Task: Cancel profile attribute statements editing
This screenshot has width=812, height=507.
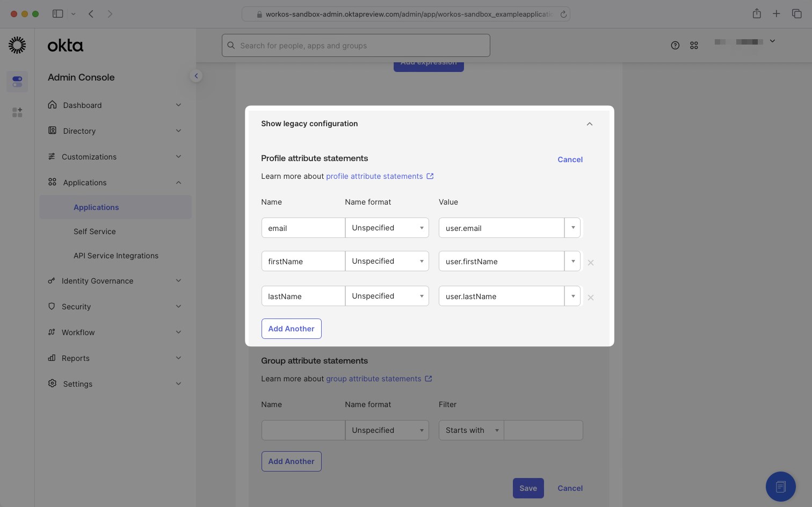Action: [x=570, y=160]
